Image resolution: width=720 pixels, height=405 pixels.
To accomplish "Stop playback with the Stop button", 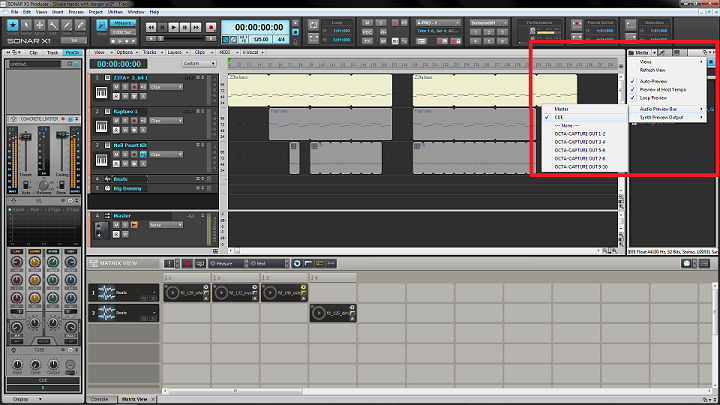I will pyautogui.click(x=162, y=28).
